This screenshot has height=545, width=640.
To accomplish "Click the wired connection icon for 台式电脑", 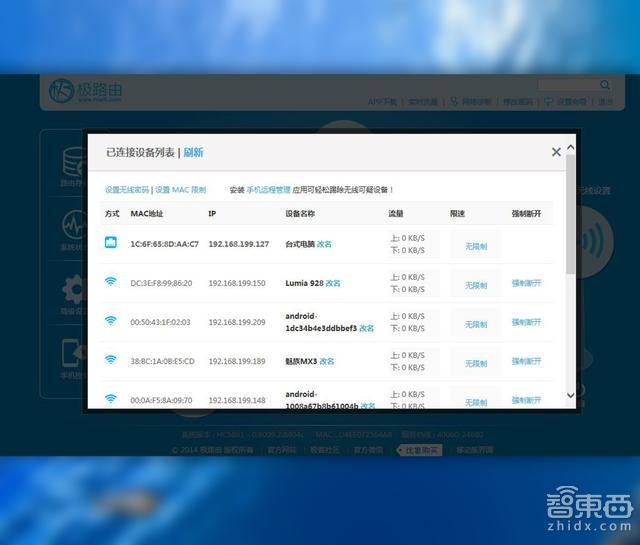I will point(111,244).
